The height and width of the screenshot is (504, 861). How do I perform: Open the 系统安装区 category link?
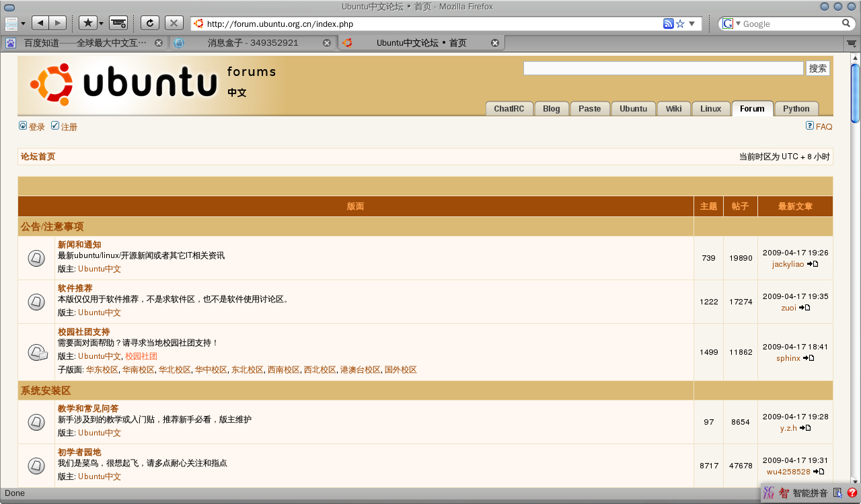coord(46,390)
